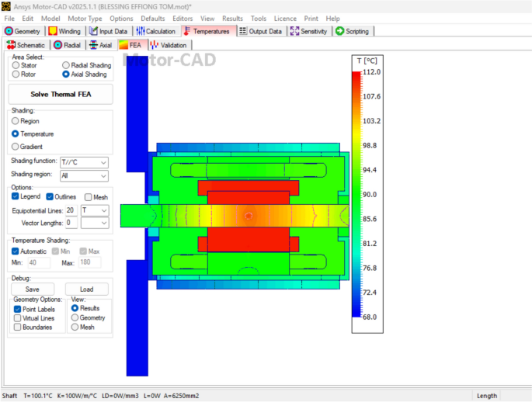Screen dimensions: 532x402
Task: Click the green Scripting tab icon
Action: tap(340, 31)
